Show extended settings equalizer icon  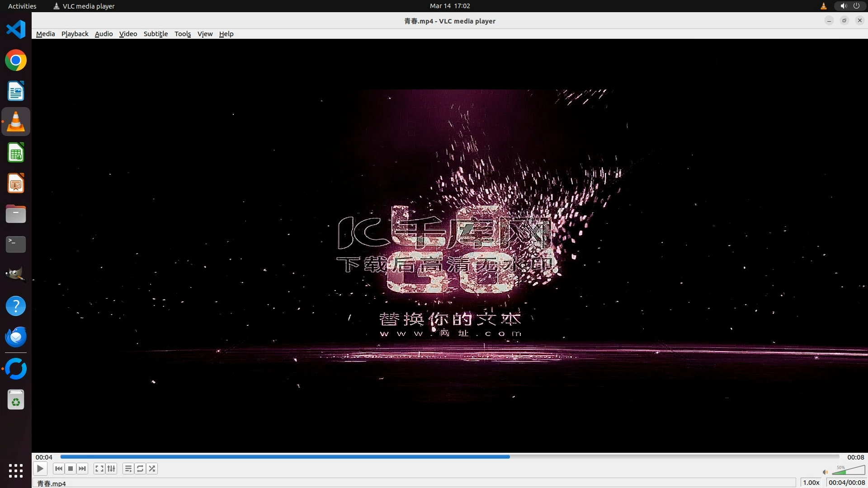pos(111,469)
